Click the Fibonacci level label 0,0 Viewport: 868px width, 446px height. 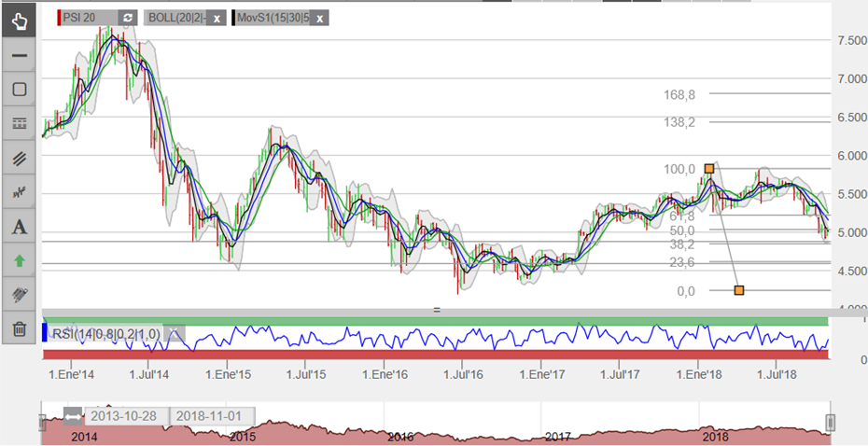tap(685, 290)
